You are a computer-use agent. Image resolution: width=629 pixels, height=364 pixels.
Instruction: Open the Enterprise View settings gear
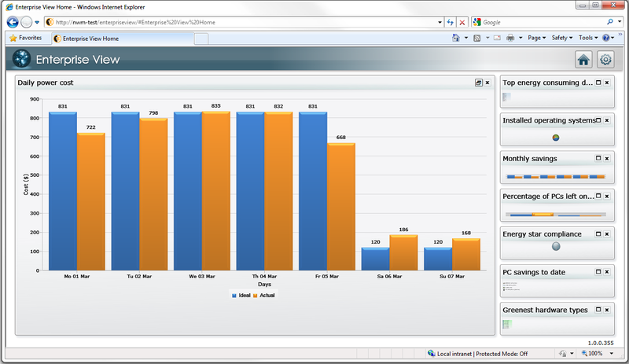[605, 59]
